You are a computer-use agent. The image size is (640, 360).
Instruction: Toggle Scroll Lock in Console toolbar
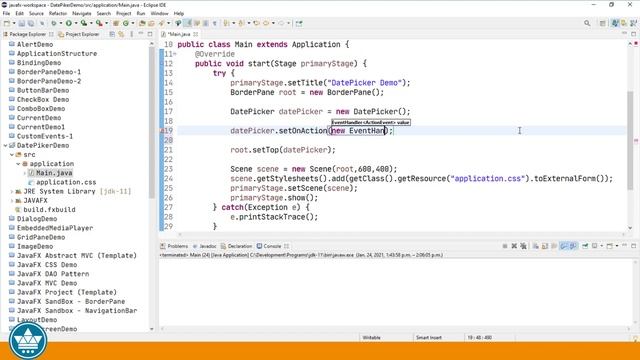[544, 246]
